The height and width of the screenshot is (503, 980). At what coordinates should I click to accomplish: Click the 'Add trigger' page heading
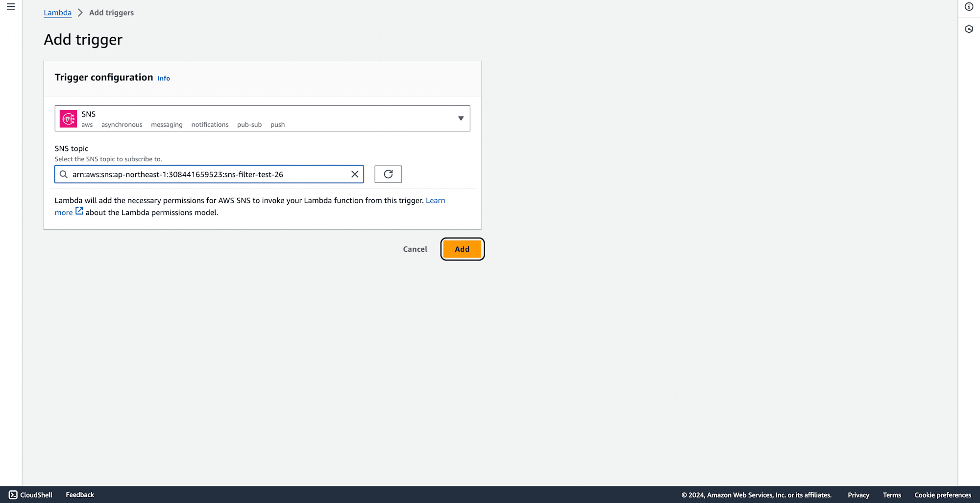tap(83, 40)
